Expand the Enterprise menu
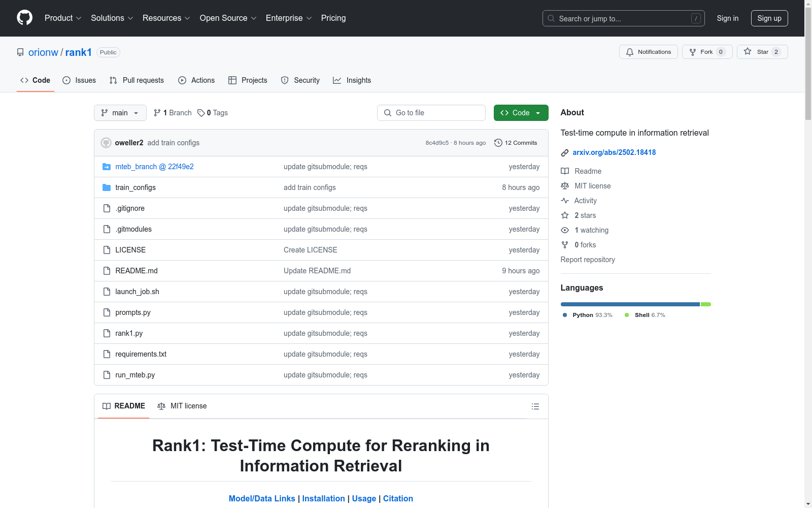The image size is (812, 508). tap(289, 18)
